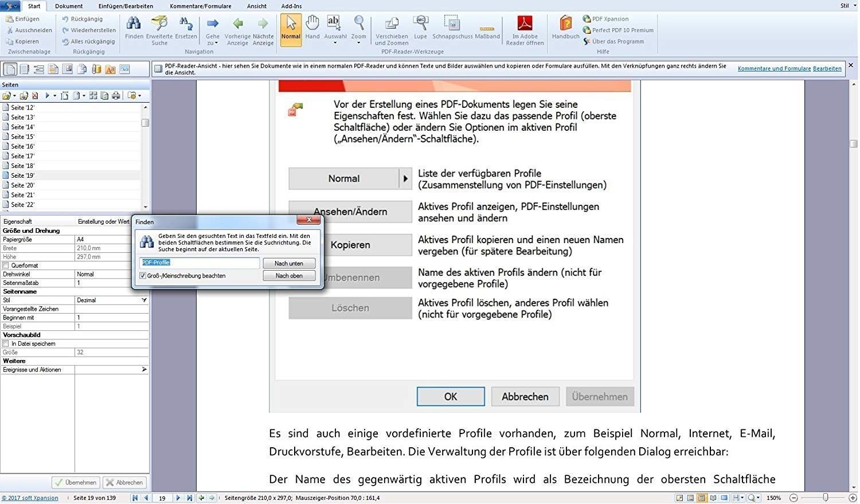The width and height of the screenshot is (860, 504).
Task: Toggle Groß-/Kleinschreibung beachten checkbox
Action: coord(143,276)
